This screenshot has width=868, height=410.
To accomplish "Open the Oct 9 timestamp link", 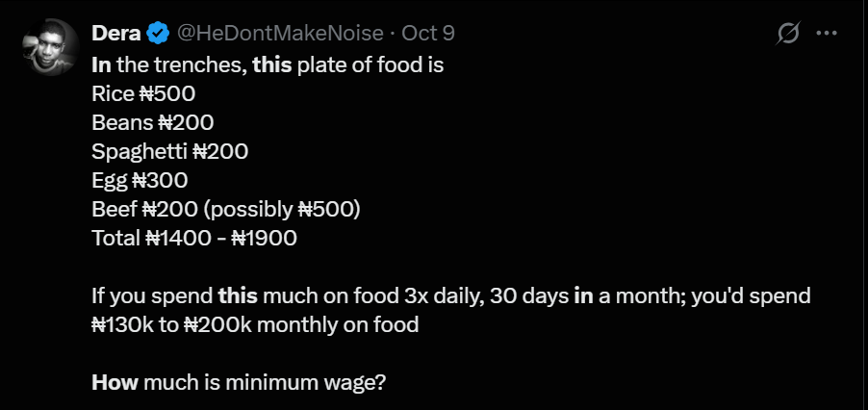I will click(428, 34).
